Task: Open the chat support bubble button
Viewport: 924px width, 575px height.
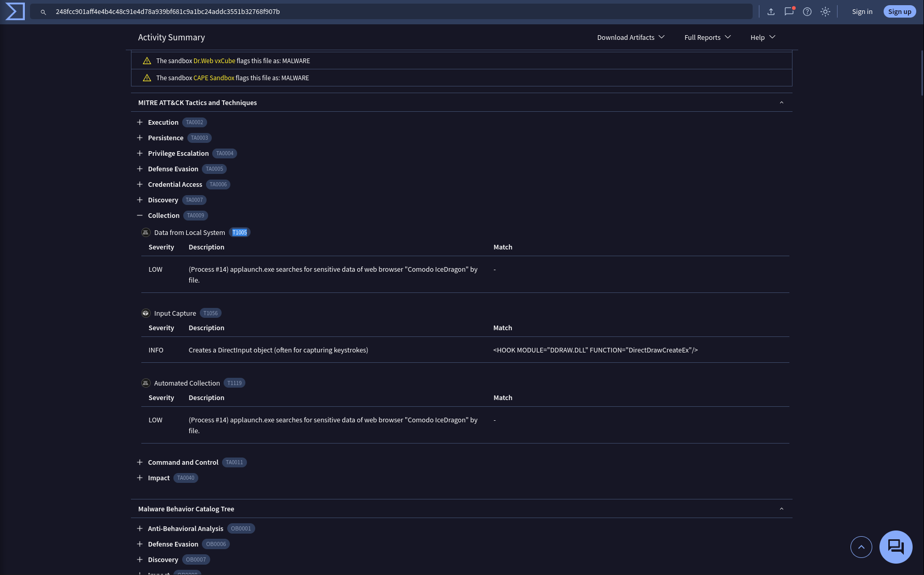Action: point(896,547)
